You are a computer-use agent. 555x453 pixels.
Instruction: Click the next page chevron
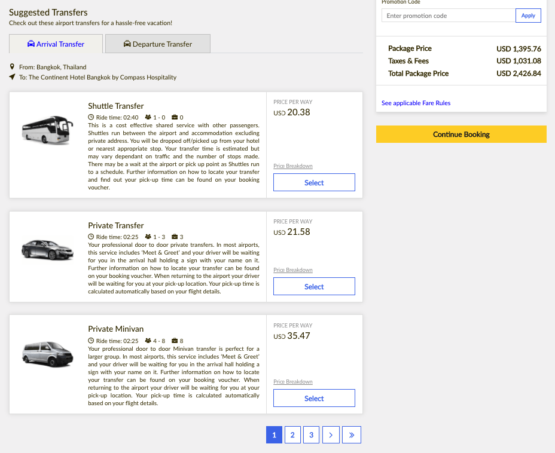coord(331,435)
